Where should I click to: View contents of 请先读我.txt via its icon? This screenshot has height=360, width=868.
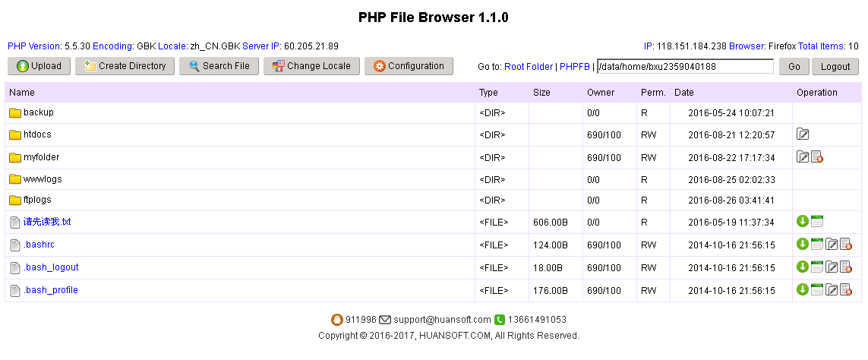click(817, 222)
